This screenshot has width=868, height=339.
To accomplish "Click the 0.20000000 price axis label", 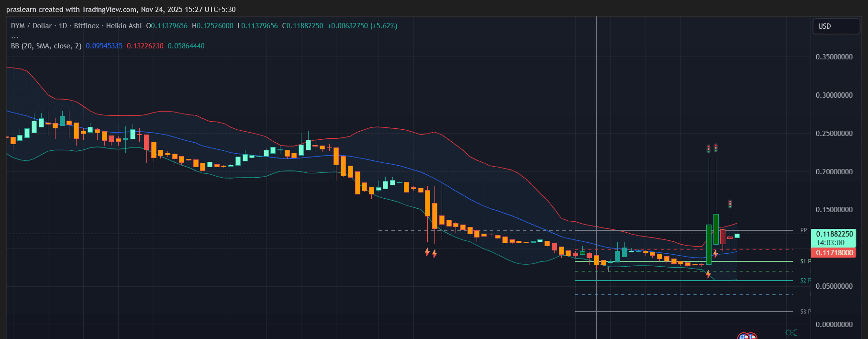I will [x=834, y=172].
